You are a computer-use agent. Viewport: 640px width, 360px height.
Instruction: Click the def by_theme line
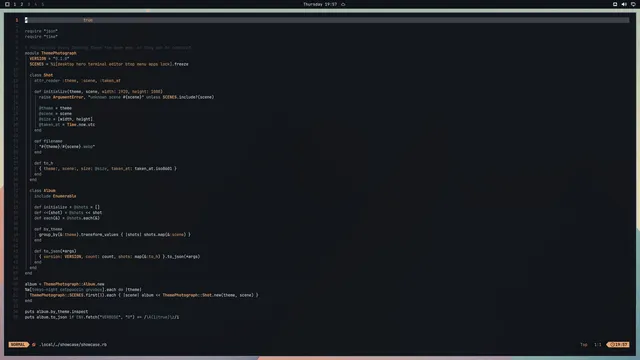tap(48, 229)
